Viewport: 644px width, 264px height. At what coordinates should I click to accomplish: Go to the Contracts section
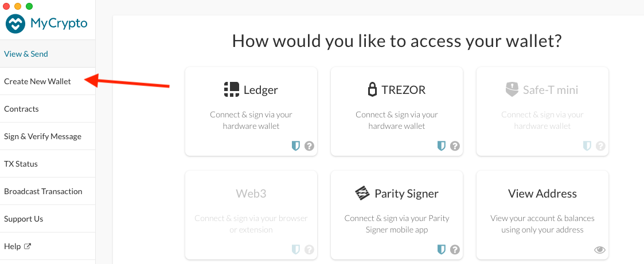pos(22,109)
